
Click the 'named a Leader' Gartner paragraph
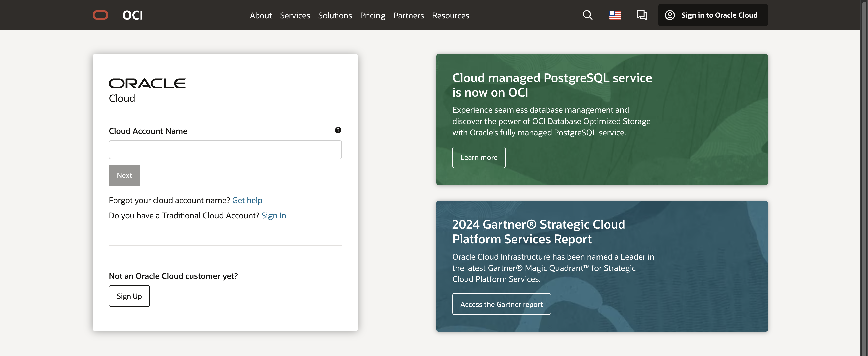pyautogui.click(x=553, y=268)
